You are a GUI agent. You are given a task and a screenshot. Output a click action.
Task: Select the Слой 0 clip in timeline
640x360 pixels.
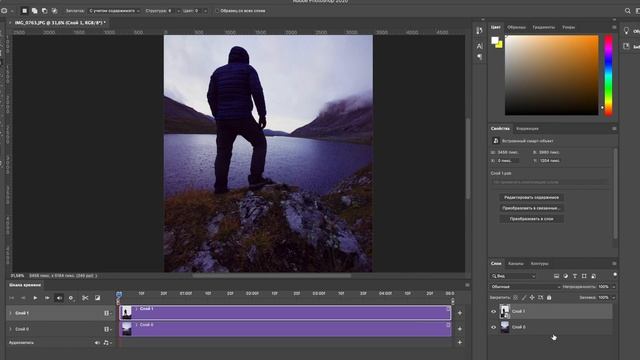(285, 329)
